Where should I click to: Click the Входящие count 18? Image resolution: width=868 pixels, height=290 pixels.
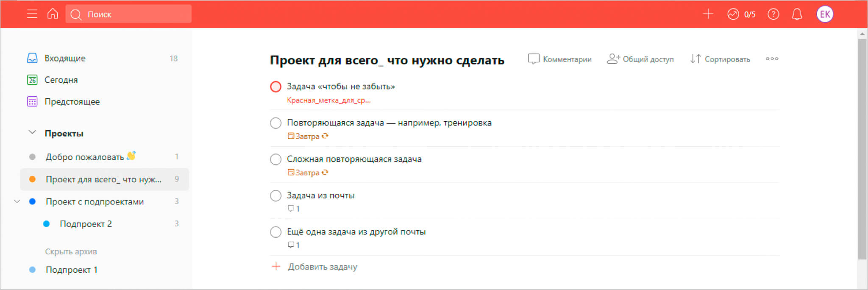(x=173, y=59)
